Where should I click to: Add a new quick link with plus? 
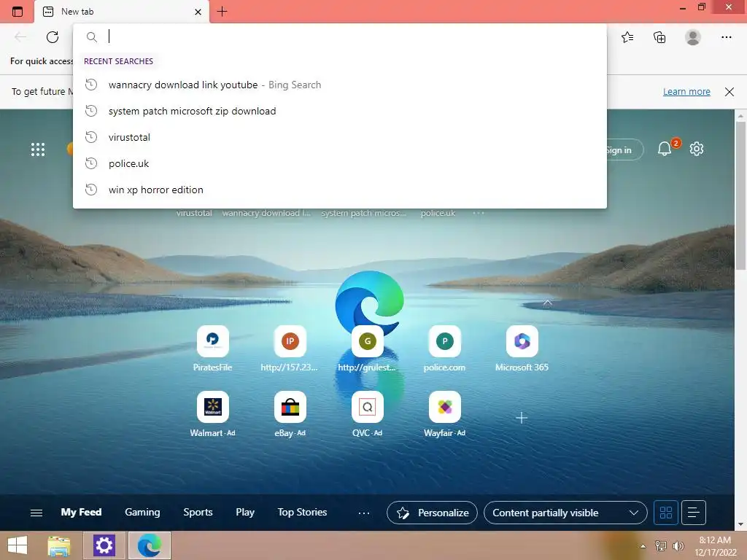pos(522,418)
